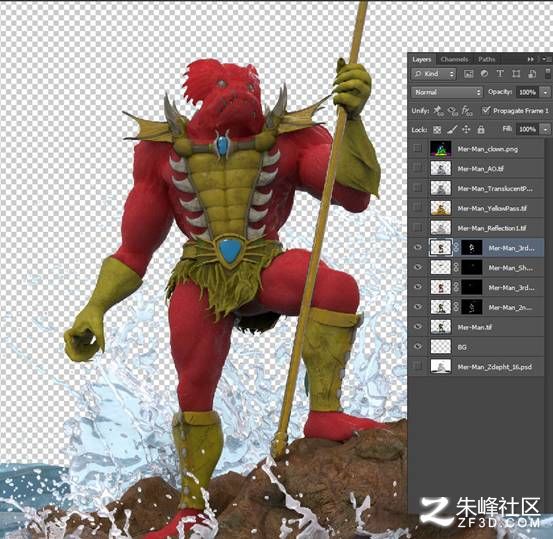Screen dimensions: 553x539
Task: Click the mask link icon on highlighted Mer-Man_3rd layer
Action: click(x=456, y=248)
